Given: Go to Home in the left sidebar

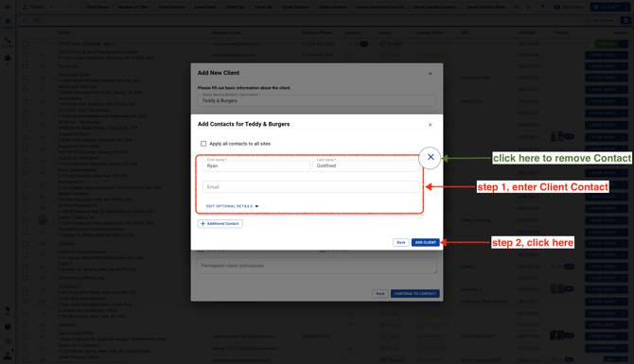Looking at the screenshot, I should [8, 23].
